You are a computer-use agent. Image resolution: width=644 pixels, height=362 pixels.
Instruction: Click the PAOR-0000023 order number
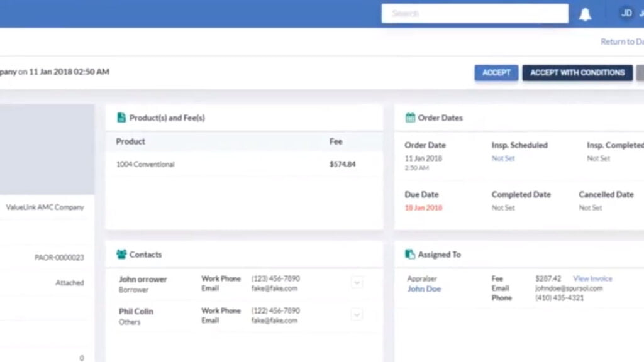(59, 257)
